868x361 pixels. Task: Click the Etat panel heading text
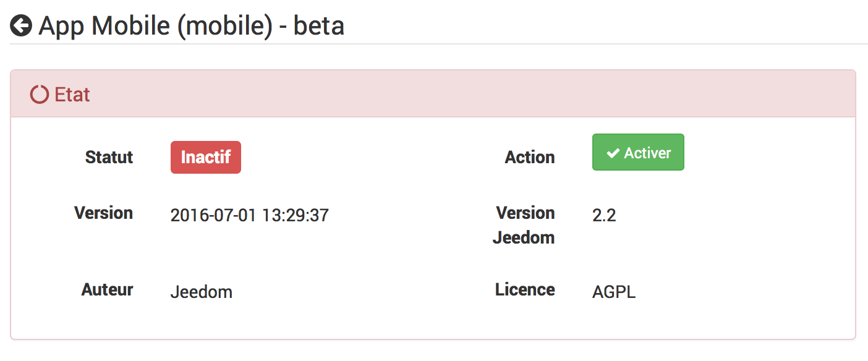pos(72,95)
